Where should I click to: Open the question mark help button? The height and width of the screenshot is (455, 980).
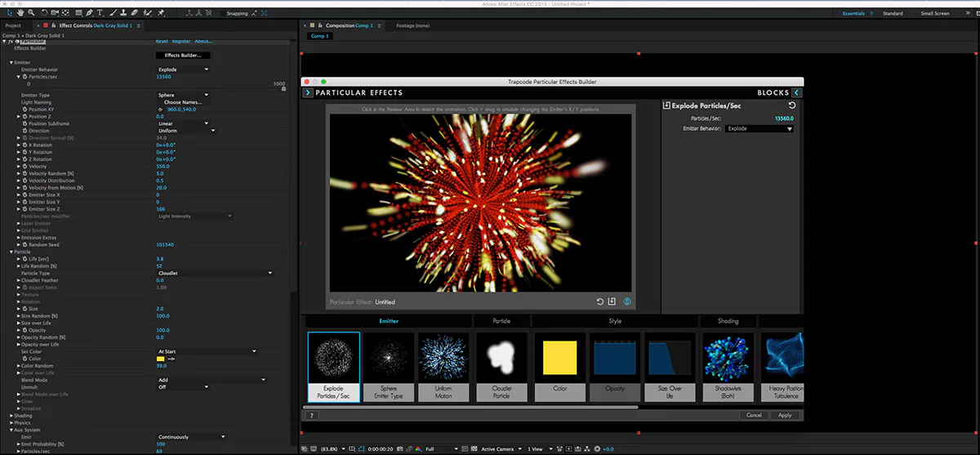click(x=310, y=415)
